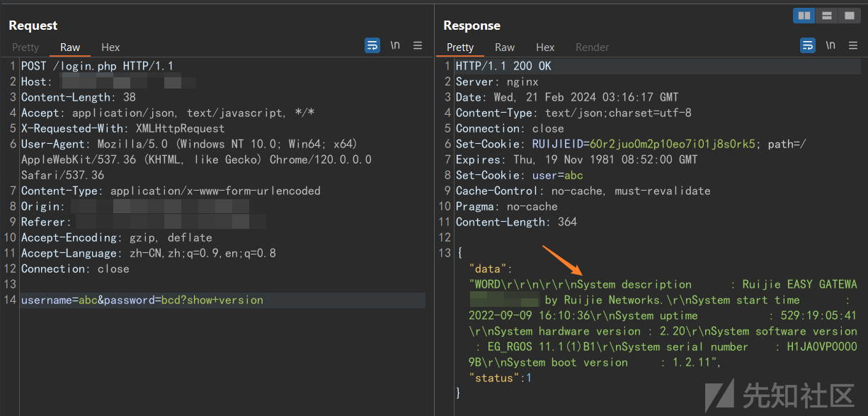Toggle word wrap icon in Request panel
This screenshot has width=868, height=416.
[x=372, y=45]
